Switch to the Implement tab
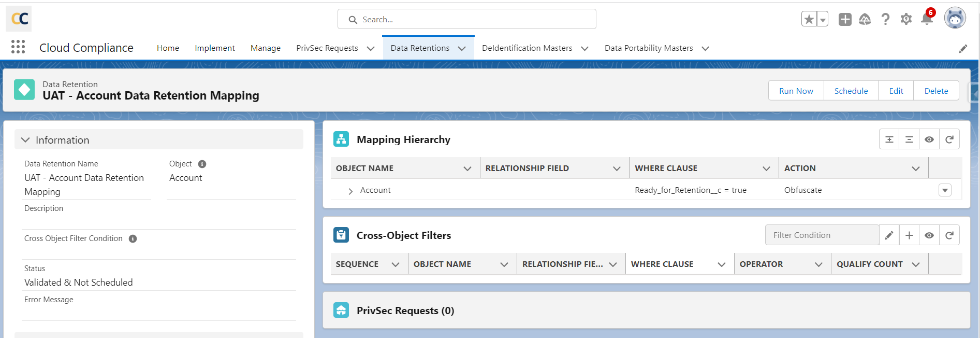 click(x=214, y=48)
